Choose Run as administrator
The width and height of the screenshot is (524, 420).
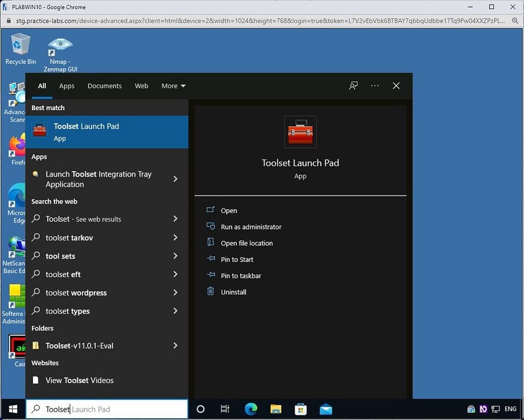click(x=251, y=227)
